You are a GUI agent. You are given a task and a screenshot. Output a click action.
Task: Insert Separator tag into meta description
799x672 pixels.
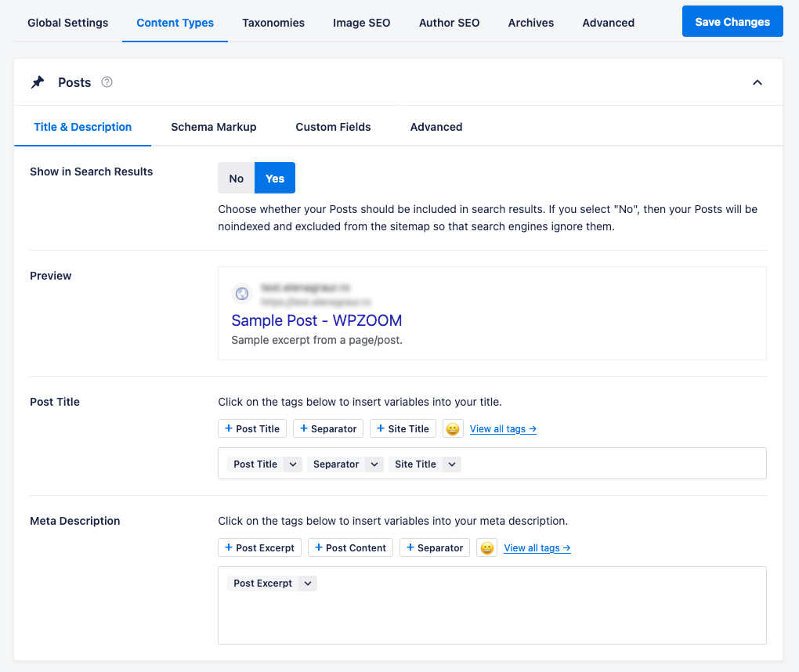tap(435, 547)
